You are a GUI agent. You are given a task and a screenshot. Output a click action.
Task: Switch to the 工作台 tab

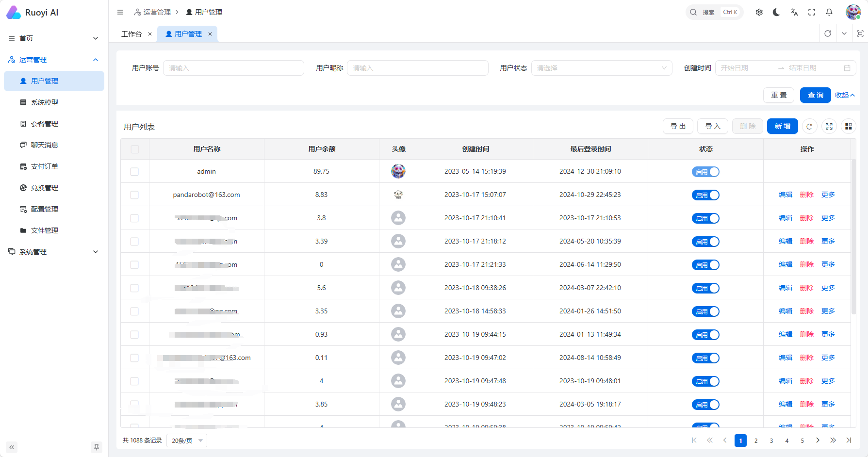click(131, 34)
